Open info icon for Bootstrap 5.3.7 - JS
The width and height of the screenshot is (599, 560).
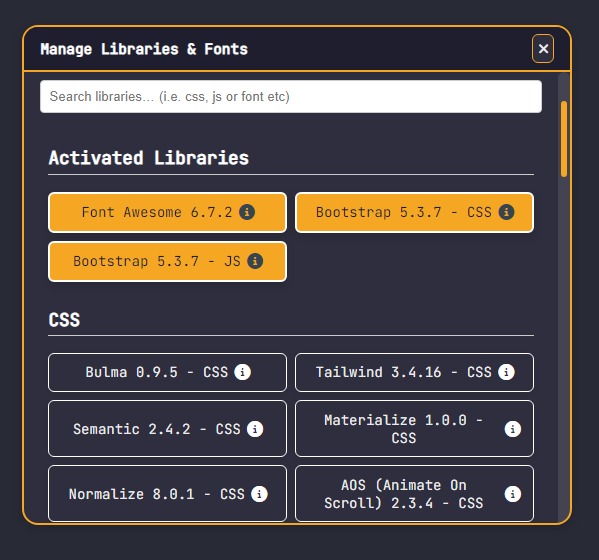(x=255, y=261)
